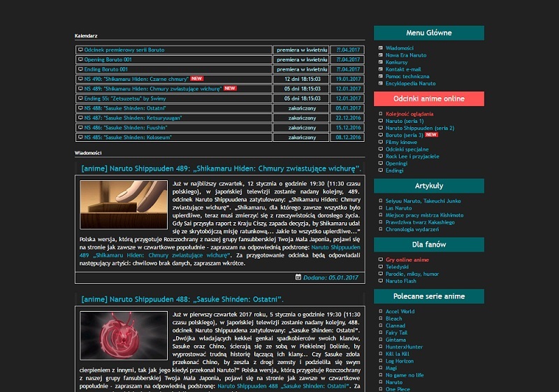
Task: Open the Openingi link
Action: (396, 164)
